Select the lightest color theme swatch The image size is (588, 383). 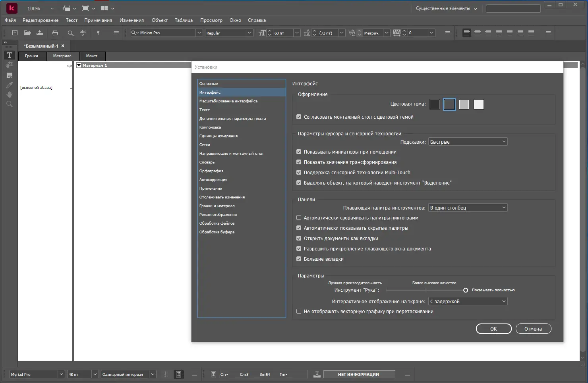click(479, 104)
